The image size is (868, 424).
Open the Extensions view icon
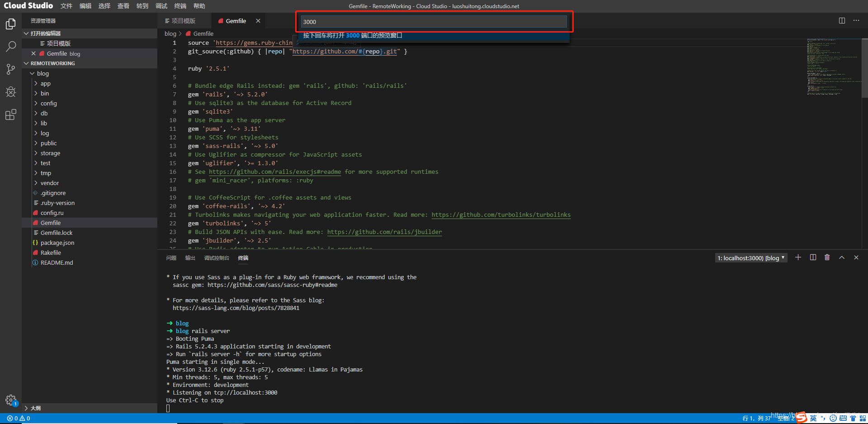[x=11, y=115]
